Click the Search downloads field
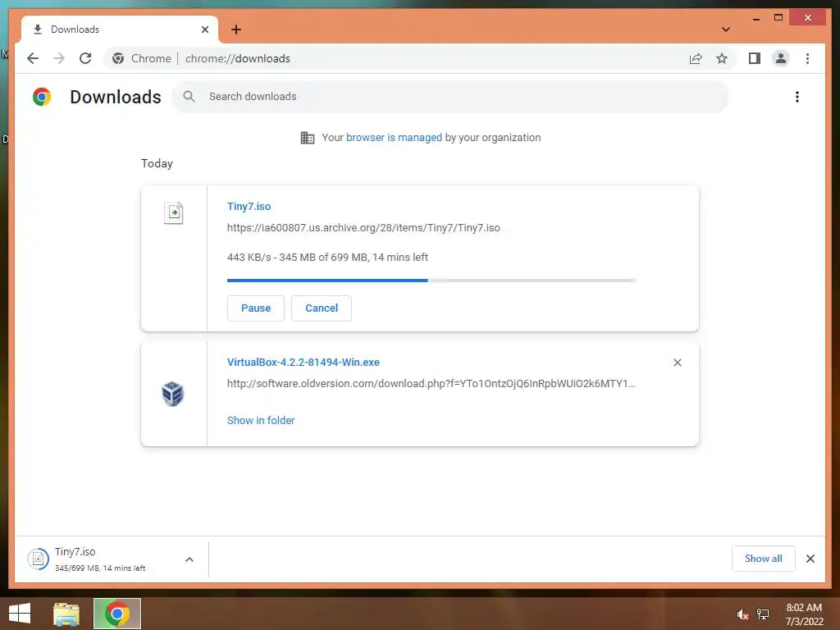Screen dimensions: 840x630 tap(450, 97)
